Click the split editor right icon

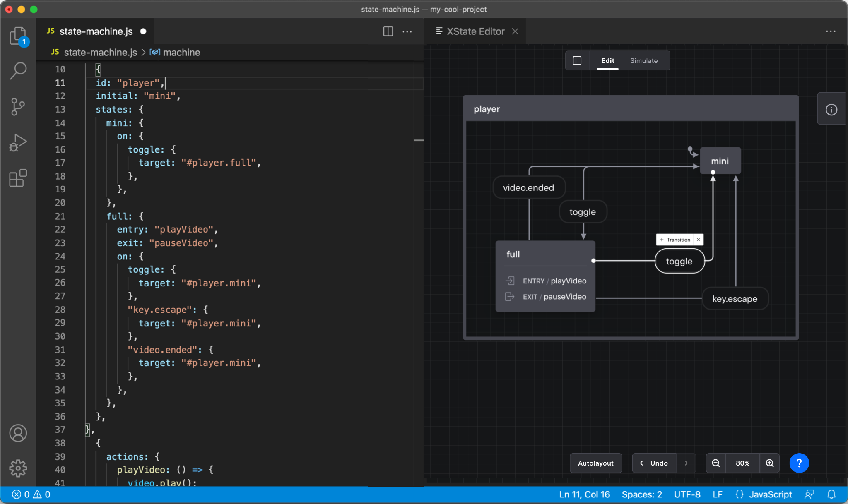pos(388,31)
